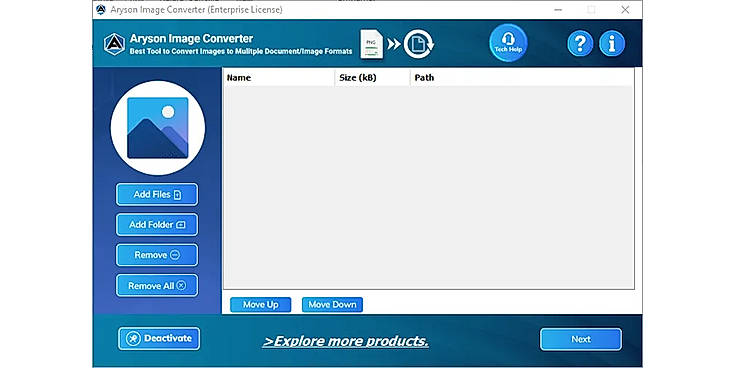Image resolution: width=736 pixels, height=368 pixels.
Task: Sort by Path column header
Action: (x=522, y=78)
